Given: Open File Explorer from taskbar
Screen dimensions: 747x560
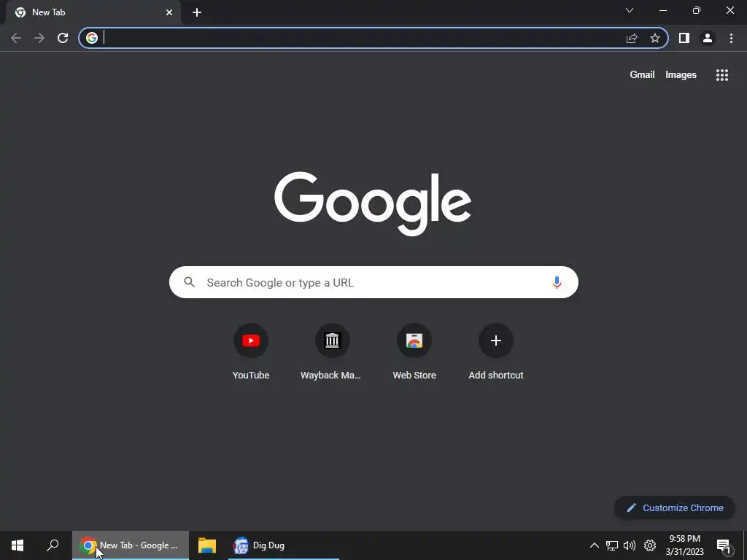Looking at the screenshot, I should coord(207,545).
